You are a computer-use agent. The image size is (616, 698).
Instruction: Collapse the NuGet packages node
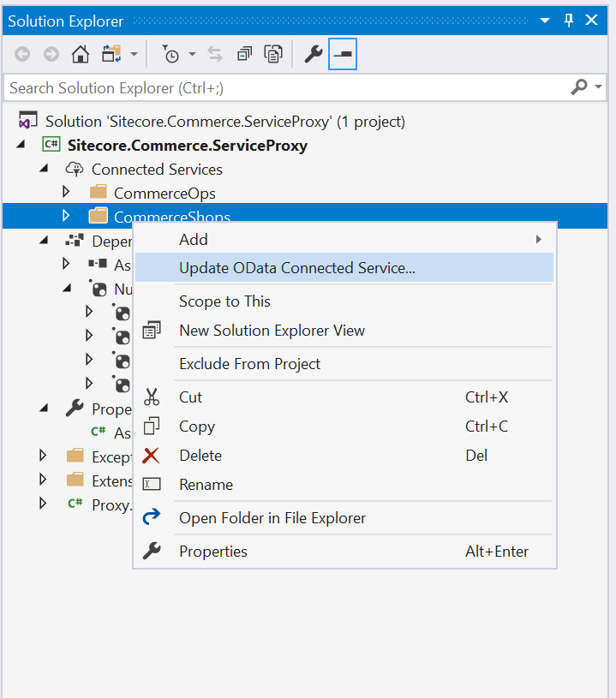[x=67, y=289]
